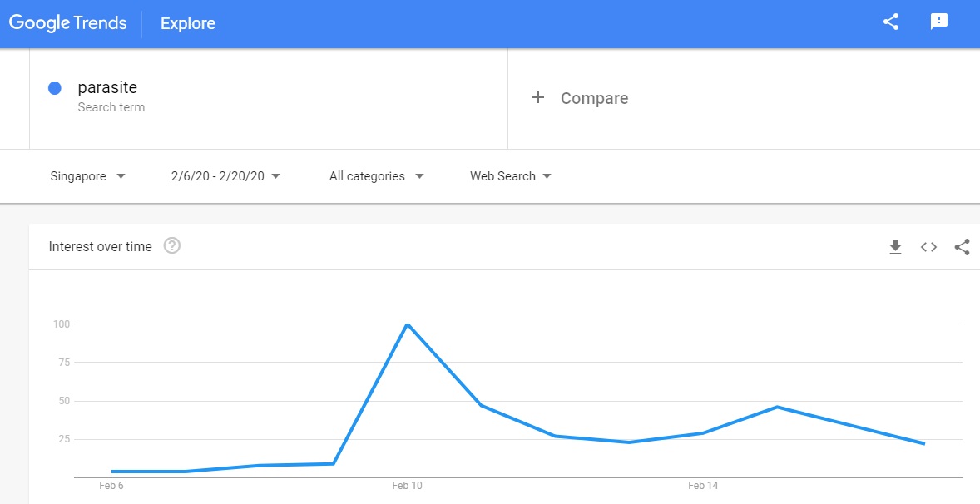Open the help icon beside Interest over time
This screenshot has height=504, width=980.
click(x=172, y=246)
